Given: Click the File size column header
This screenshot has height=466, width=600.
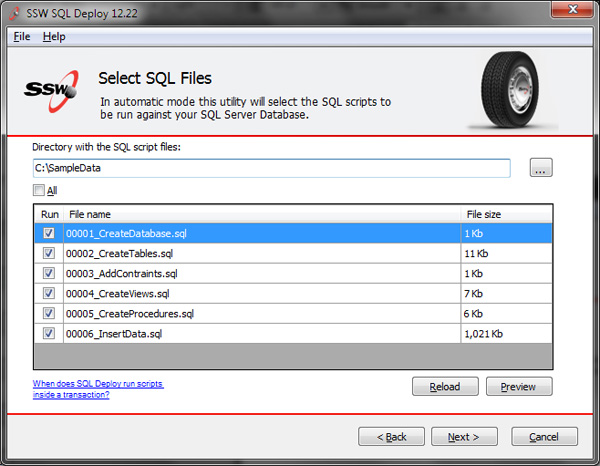Looking at the screenshot, I should (x=507, y=214).
